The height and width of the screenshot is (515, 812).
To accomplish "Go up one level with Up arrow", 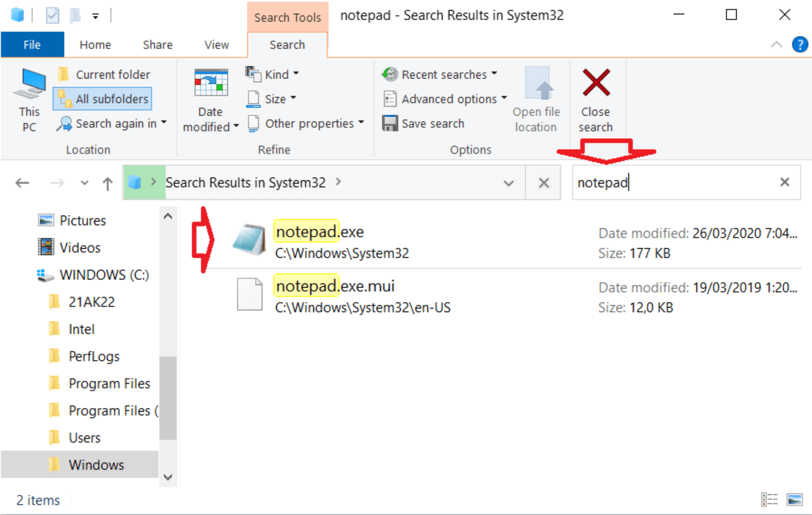I will tap(107, 183).
